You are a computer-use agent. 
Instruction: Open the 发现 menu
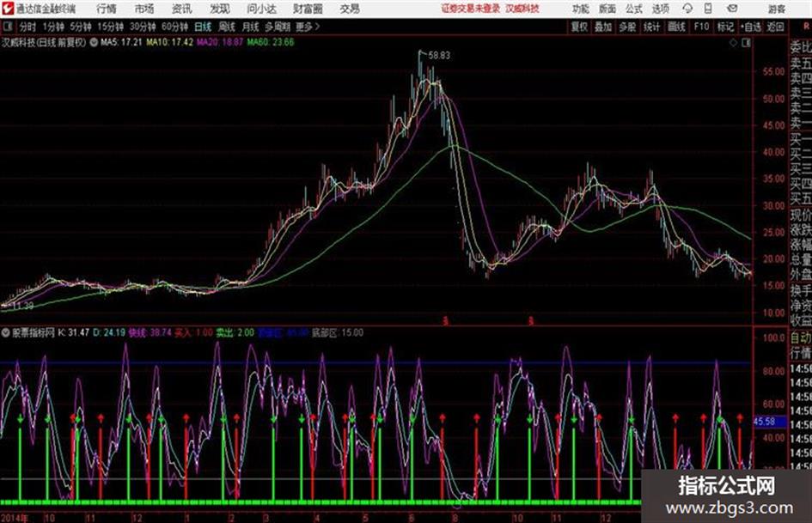pyautogui.click(x=220, y=9)
